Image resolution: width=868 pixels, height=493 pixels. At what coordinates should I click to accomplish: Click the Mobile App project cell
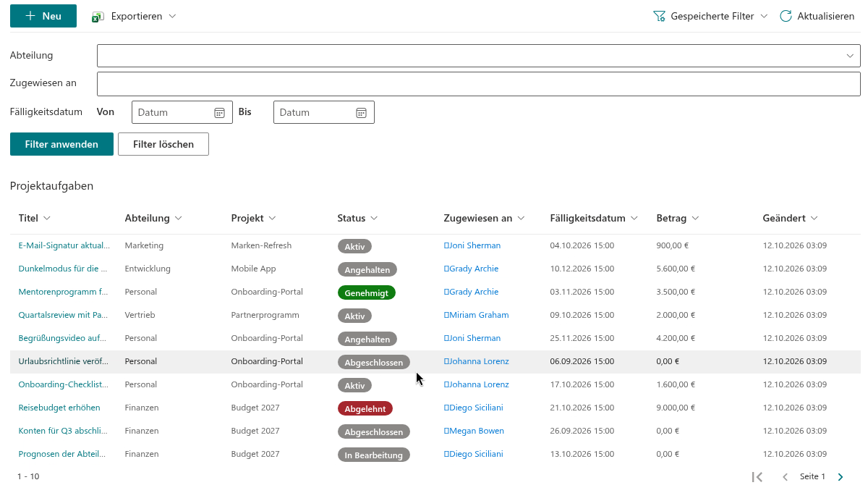point(254,269)
